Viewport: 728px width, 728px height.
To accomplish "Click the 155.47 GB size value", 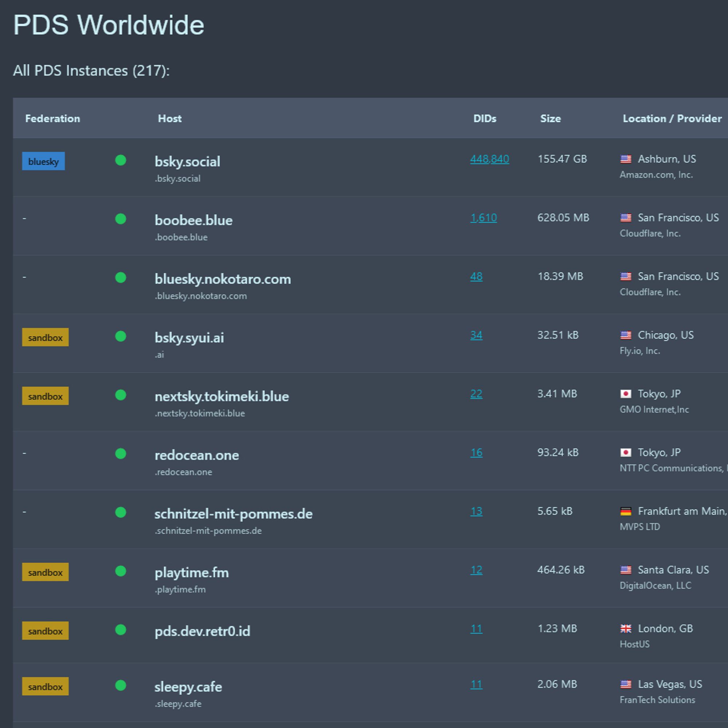I will pos(562,159).
